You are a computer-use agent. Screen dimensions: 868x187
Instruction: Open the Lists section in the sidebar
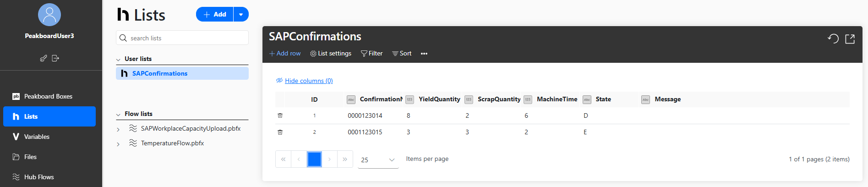click(49, 116)
